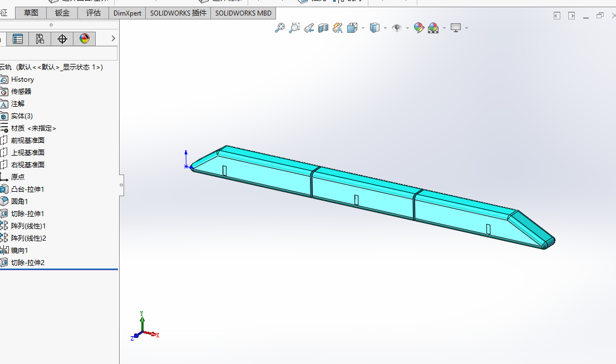Select the Zoom to Area tool
The width and height of the screenshot is (616, 364).
294,28
